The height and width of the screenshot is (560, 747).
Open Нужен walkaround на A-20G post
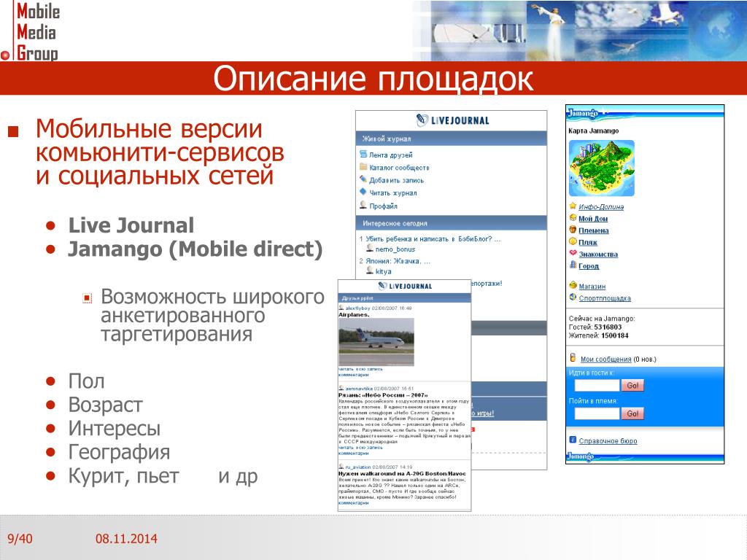[x=402, y=473]
